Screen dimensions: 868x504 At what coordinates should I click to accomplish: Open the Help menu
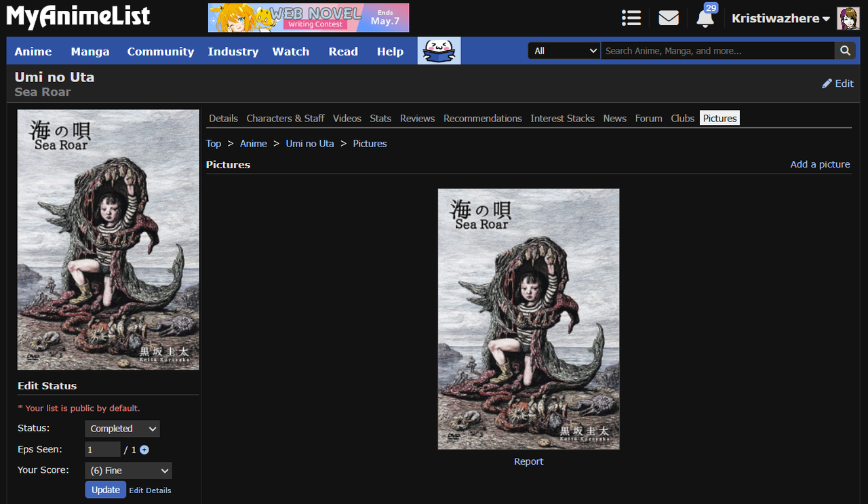[x=390, y=52]
